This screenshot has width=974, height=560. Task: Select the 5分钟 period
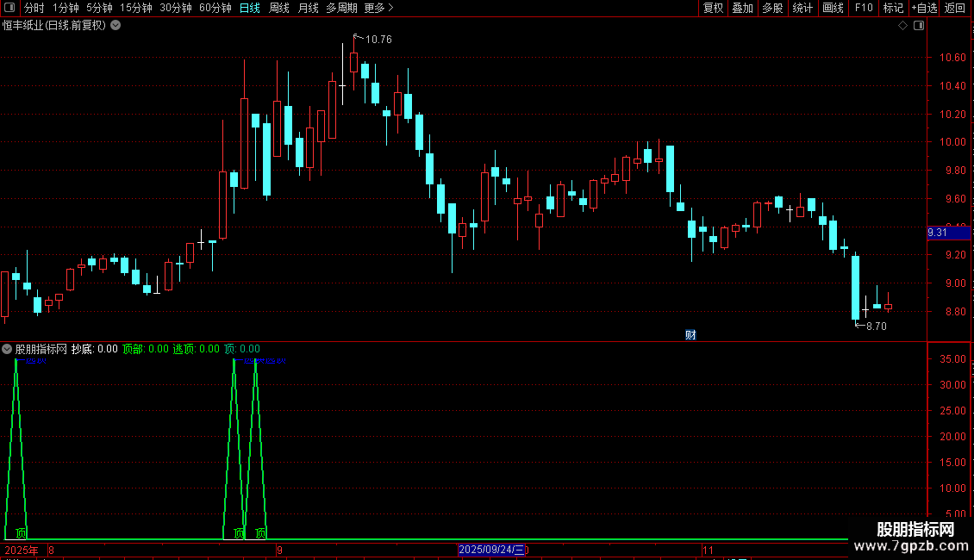tap(99, 8)
